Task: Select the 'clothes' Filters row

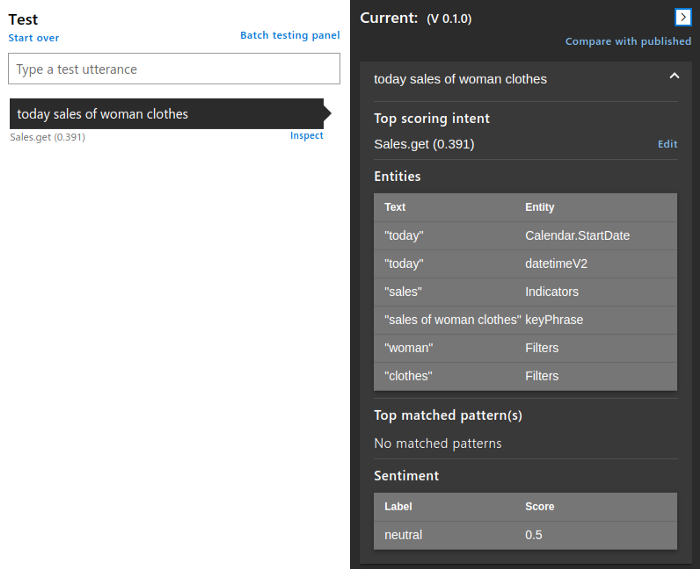Action: (525, 376)
